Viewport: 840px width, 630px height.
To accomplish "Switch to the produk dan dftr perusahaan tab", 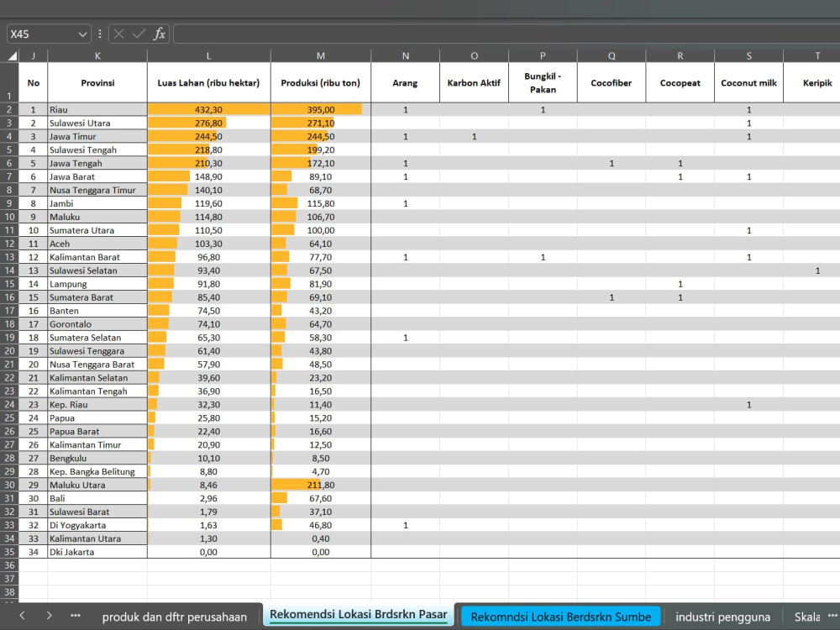I will pyautogui.click(x=174, y=617).
